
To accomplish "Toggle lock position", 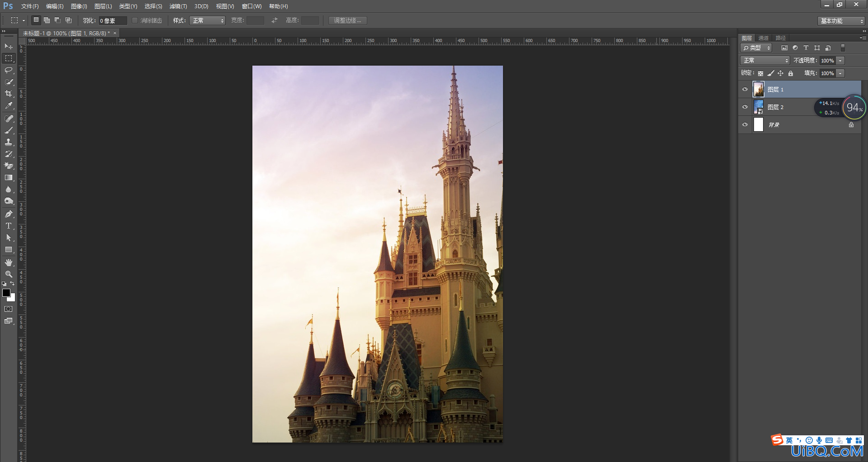I will click(781, 73).
